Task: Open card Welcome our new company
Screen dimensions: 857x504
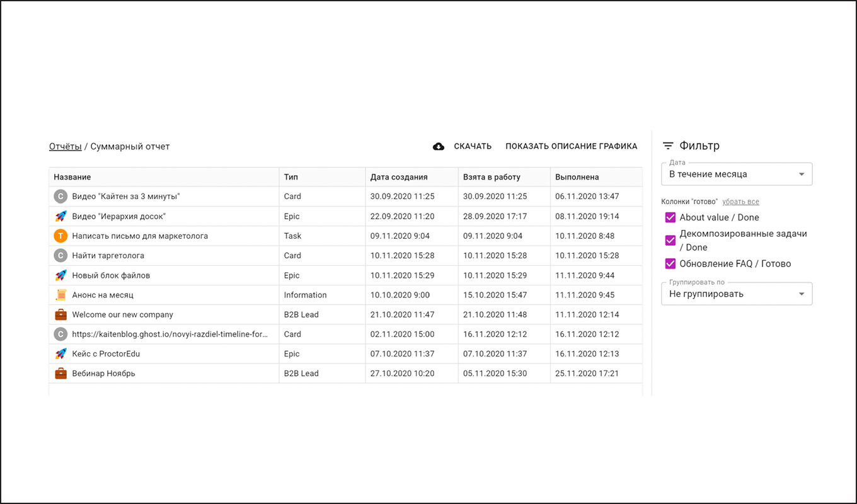Action: (122, 314)
